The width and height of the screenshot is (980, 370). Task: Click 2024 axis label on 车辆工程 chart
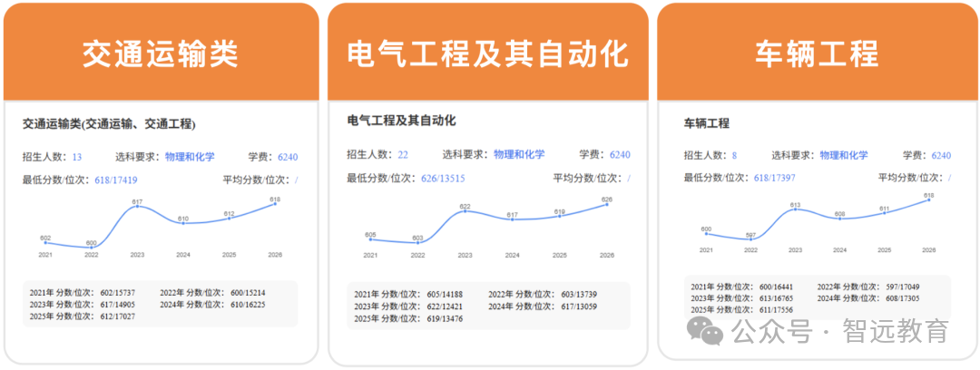pos(840,250)
